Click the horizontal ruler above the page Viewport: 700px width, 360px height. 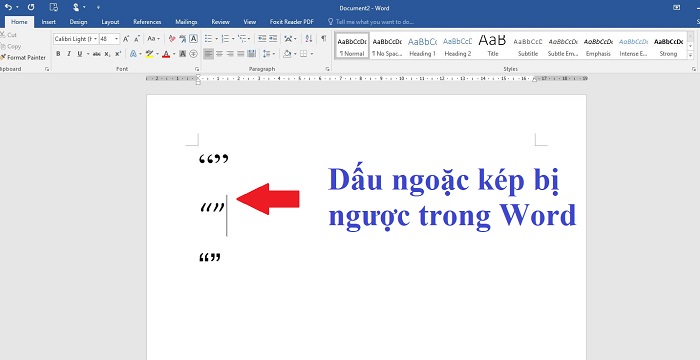click(367, 78)
